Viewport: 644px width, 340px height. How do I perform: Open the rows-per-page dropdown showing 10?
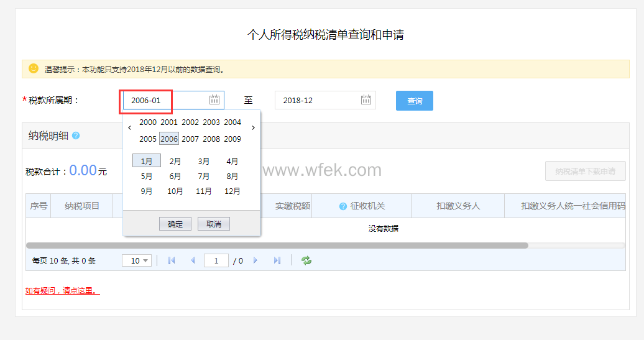137,260
